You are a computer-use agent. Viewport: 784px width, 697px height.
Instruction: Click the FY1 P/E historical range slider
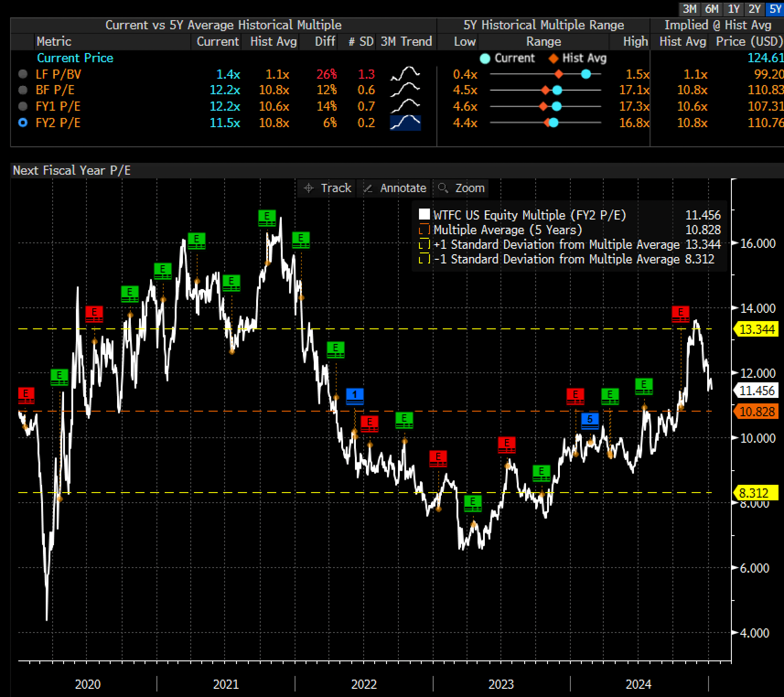click(x=545, y=106)
